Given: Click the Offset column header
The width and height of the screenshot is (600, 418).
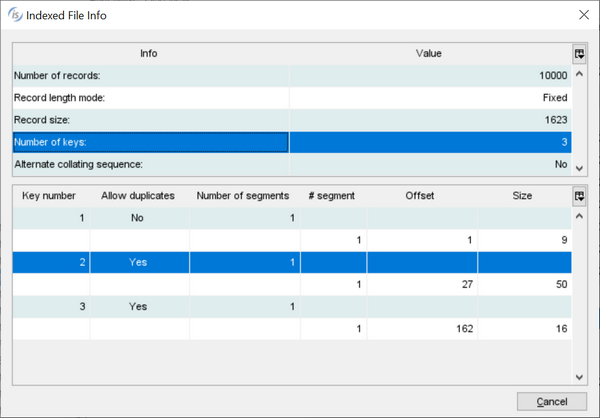Looking at the screenshot, I should click(x=420, y=196).
